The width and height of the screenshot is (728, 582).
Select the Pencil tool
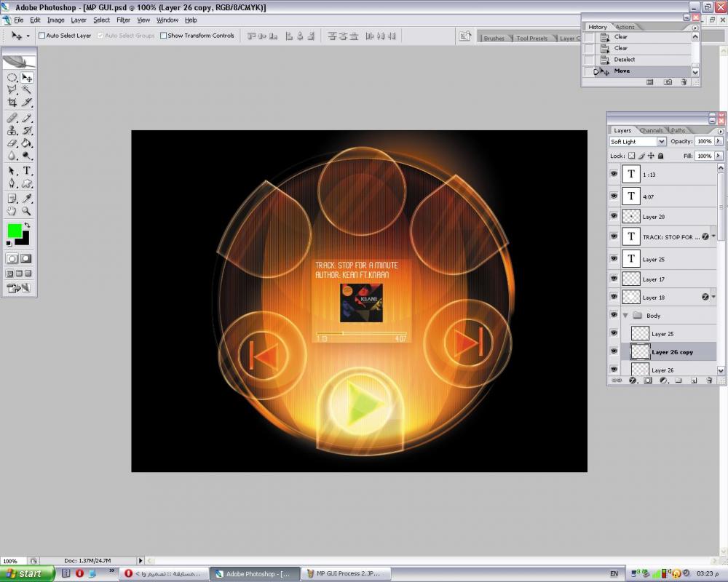[27, 119]
